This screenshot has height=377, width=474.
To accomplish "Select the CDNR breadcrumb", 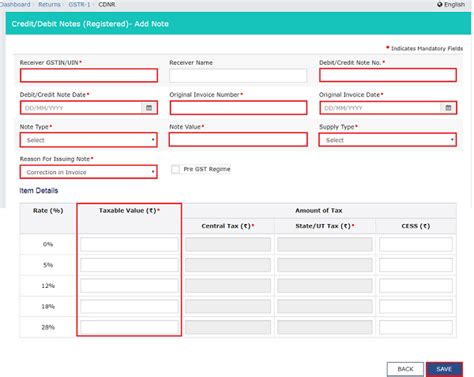I will point(107,4).
